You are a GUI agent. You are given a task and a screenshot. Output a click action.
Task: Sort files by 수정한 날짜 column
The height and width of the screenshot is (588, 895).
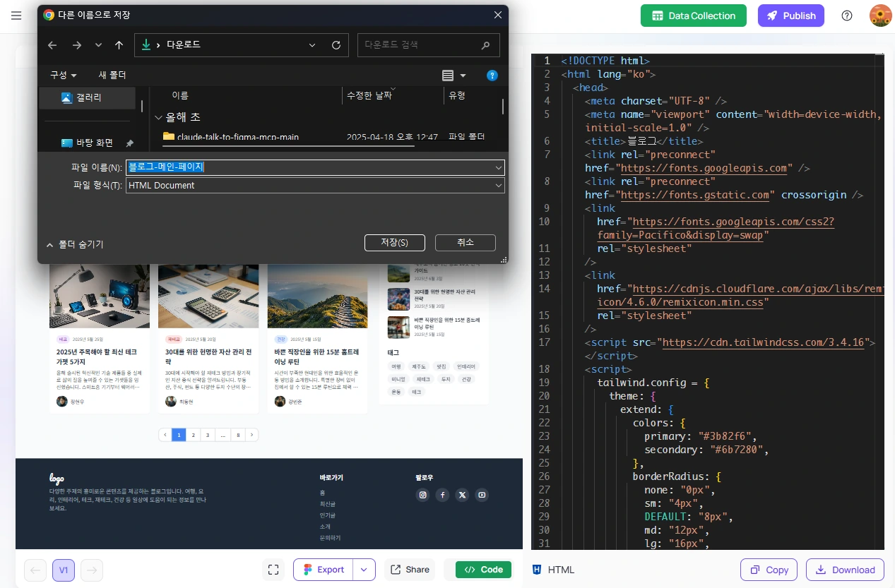coord(369,95)
